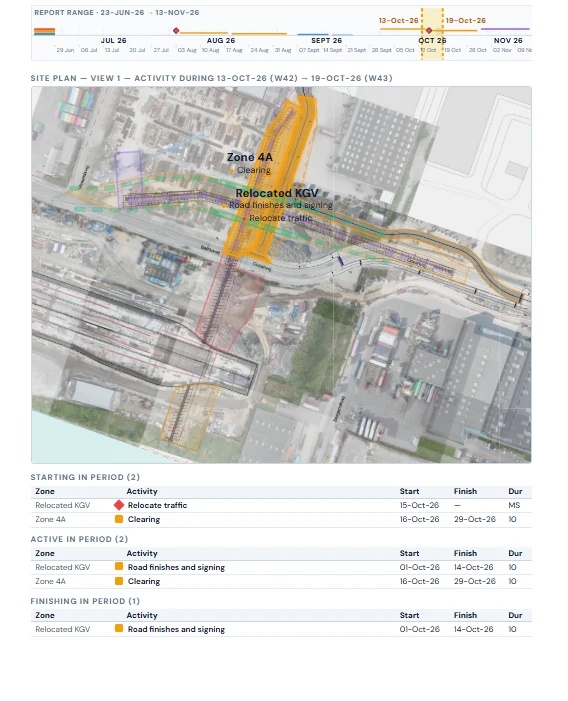
Task: Click the Relocated KGV label on the map
Action: [277, 193]
